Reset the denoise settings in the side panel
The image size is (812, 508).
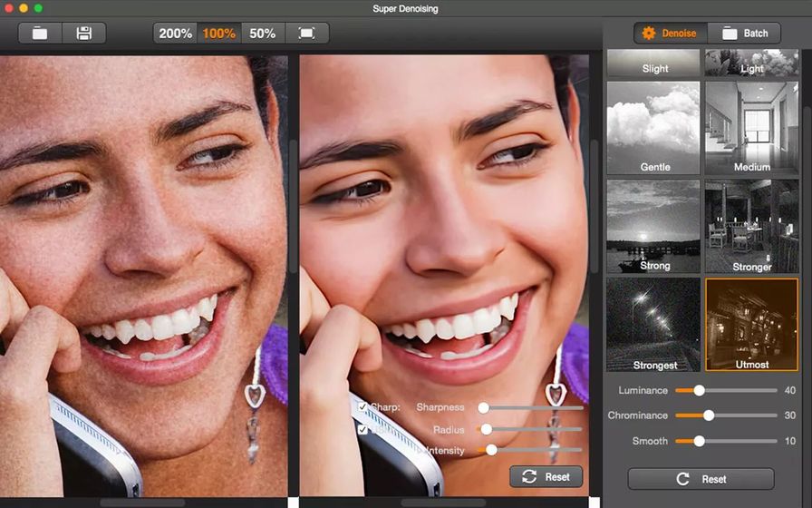tap(701, 479)
